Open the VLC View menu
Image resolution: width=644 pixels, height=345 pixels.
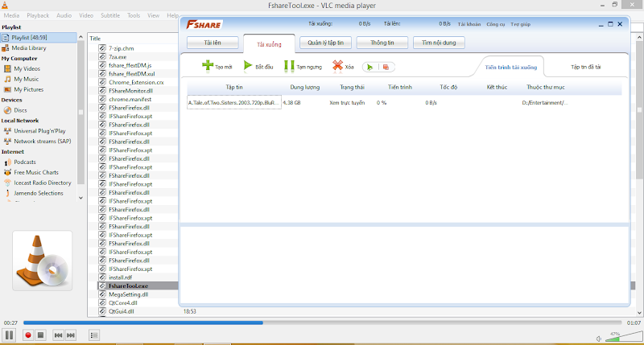pos(153,15)
